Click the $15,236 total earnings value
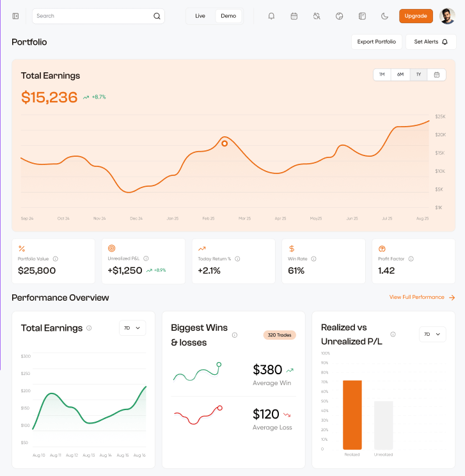465x476 pixels. [x=49, y=97]
